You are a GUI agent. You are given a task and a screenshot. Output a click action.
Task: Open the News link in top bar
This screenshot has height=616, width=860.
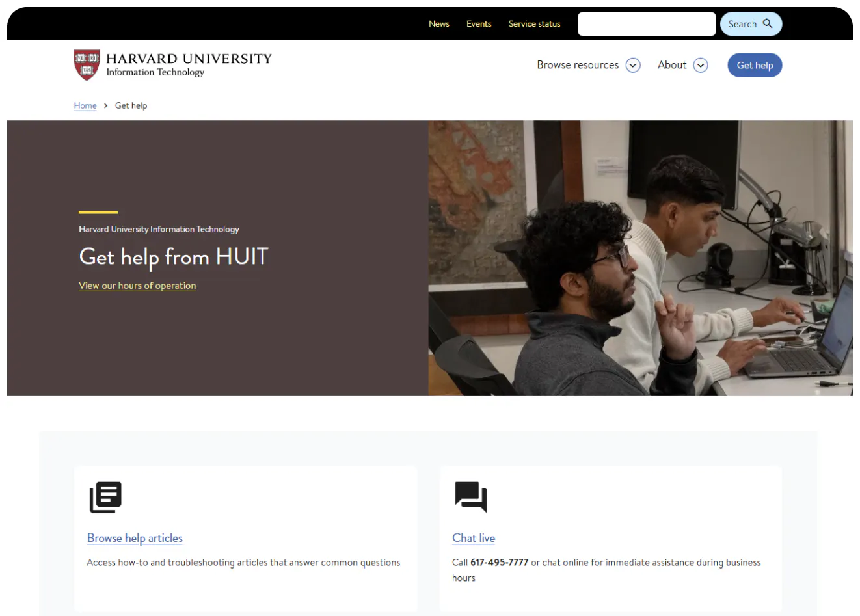click(x=439, y=24)
